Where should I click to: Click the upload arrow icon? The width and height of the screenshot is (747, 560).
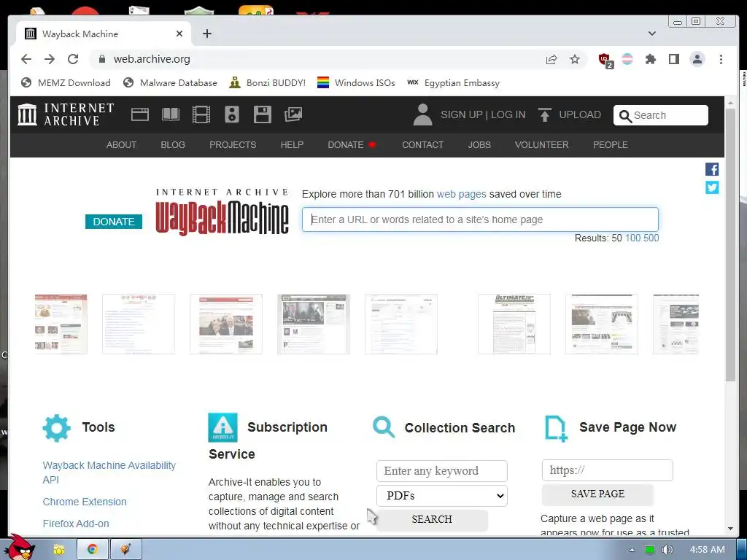click(x=544, y=114)
